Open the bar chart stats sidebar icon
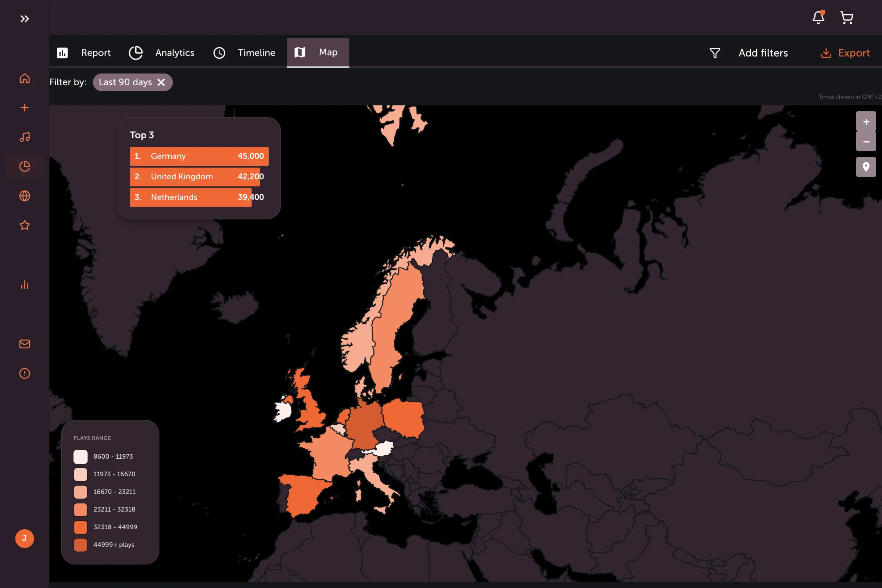Image resolution: width=882 pixels, height=588 pixels. click(x=24, y=284)
